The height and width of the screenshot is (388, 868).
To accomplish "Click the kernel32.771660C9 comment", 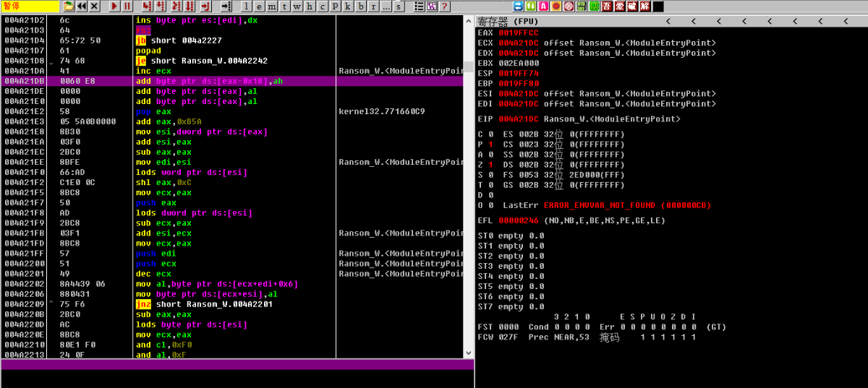I will coord(382,112).
